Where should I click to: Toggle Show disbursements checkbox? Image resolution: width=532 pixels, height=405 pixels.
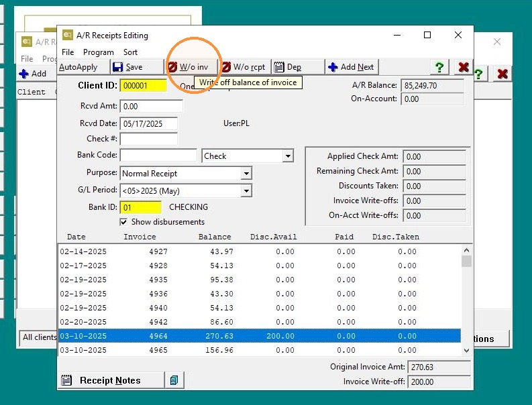(123, 222)
